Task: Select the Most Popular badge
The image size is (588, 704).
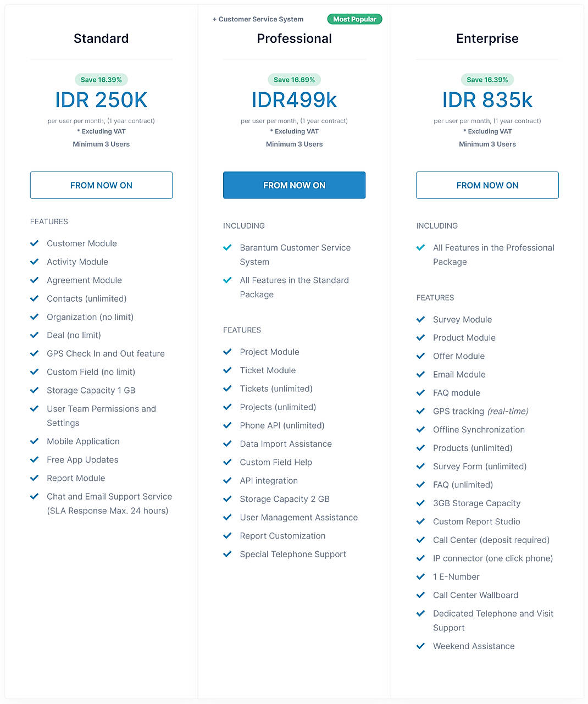Action: pos(354,19)
